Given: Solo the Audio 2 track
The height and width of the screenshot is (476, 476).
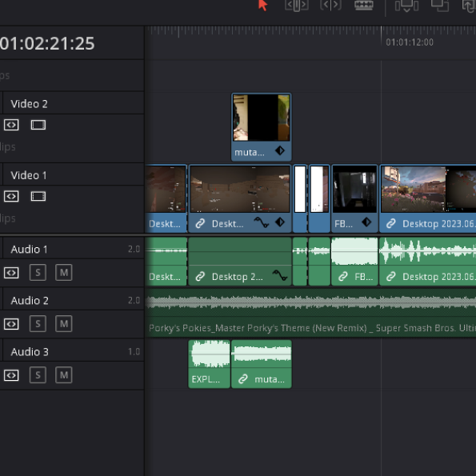Looking at the screenshot, I should [x=38, y=324].
